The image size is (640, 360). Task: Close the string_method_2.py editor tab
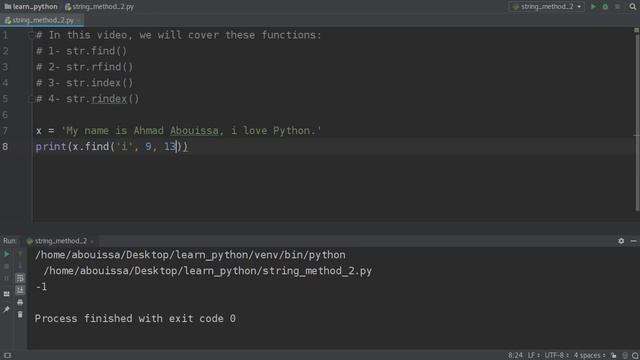coord(79,20)
